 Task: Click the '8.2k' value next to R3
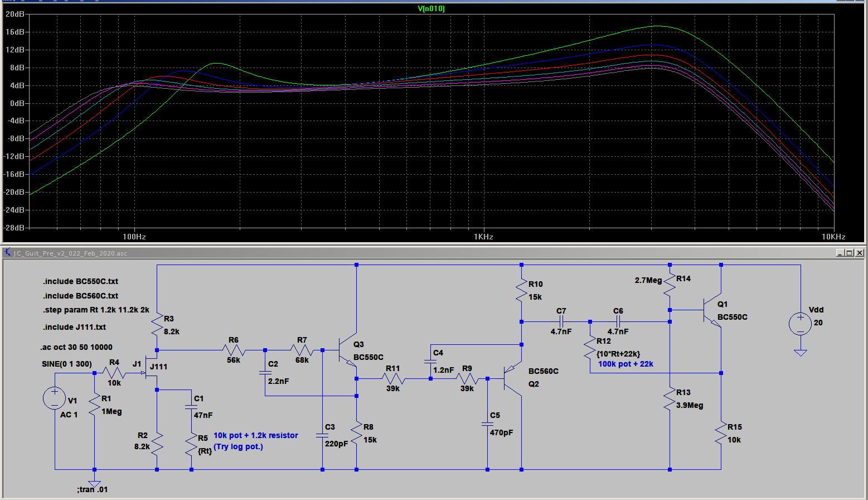[172, 331]
